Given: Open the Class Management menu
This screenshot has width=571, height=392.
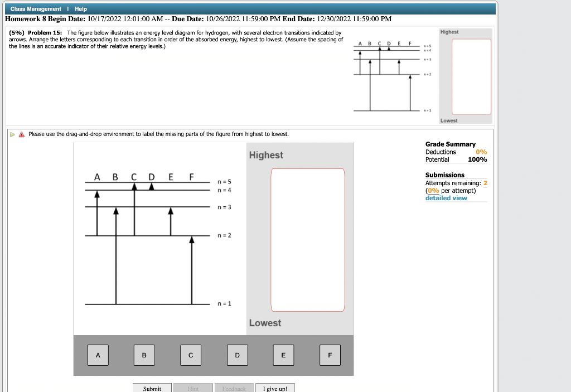Looking at the screenshot, I should pos(35,9).
